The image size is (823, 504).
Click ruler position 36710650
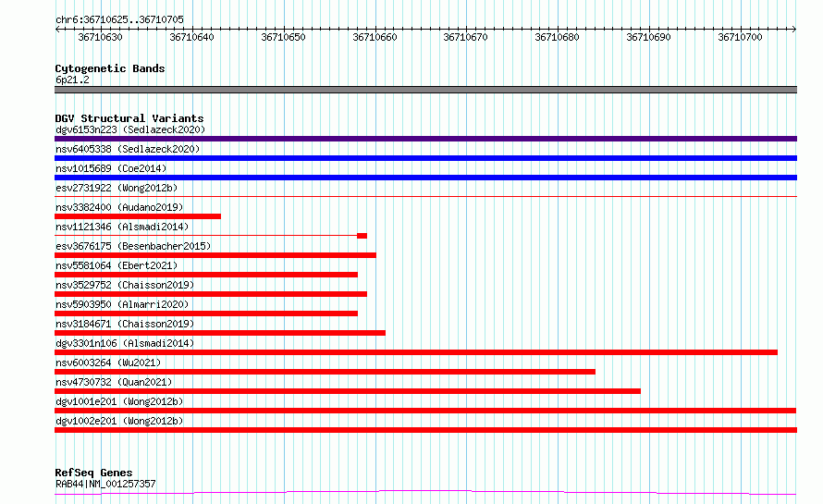tap(284, 37)
